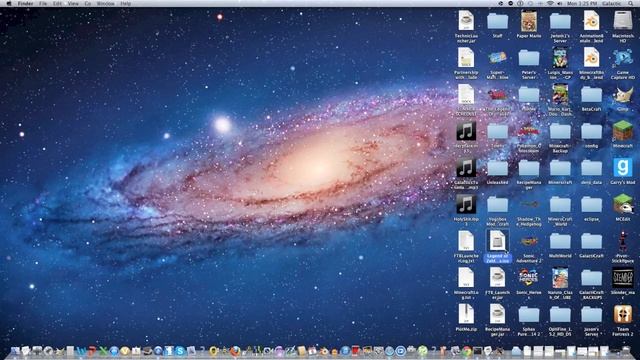Open the Pokemon Colosseum icon
Screen dimensions: 640x360
point(529,131)
